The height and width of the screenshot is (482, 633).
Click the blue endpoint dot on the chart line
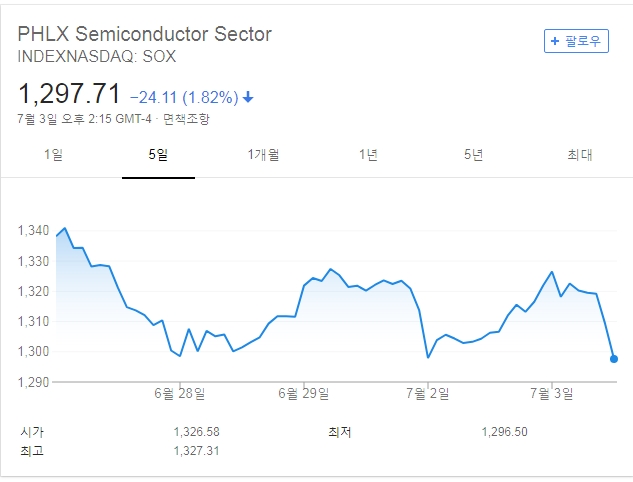click(x=614, y=358)
